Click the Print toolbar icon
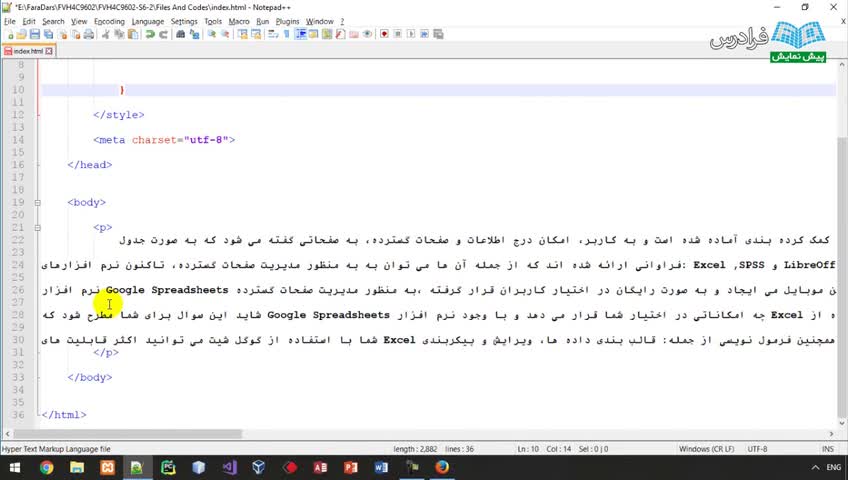Image resolution: width=848 pixels, height=480 pixels. click(x=89, y=34)
